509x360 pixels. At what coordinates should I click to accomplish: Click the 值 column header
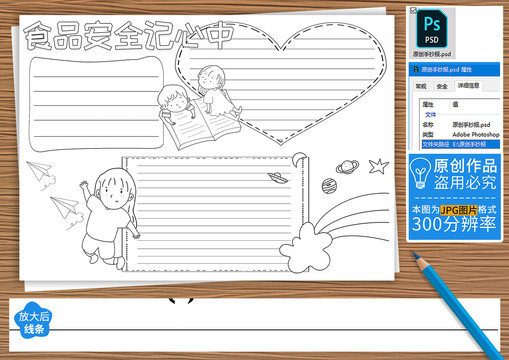click(x=455, y=105)
